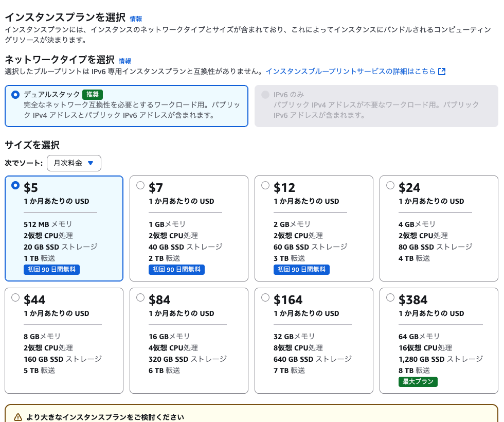
Task: Click the blue arrow in sort dropdown
Action: [x=91, y=163]
